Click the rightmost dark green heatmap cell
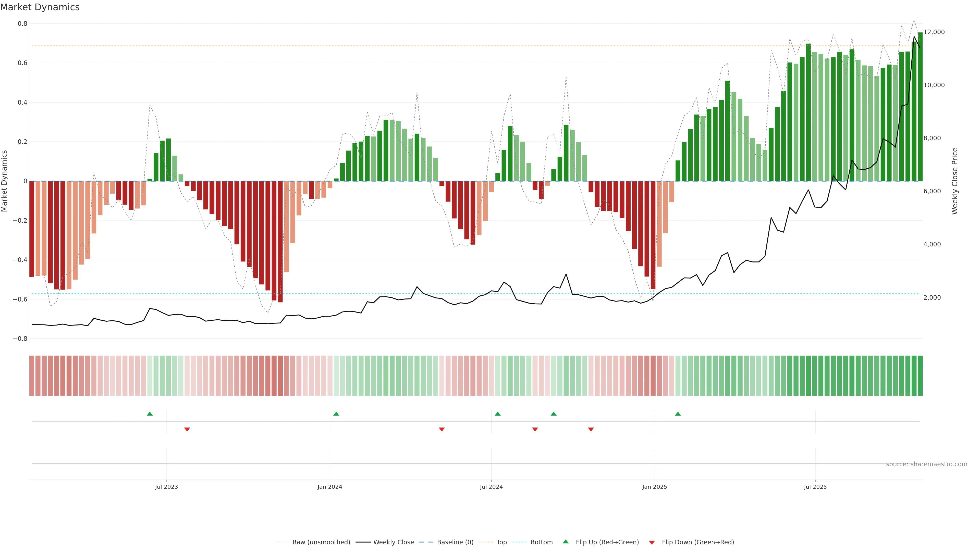Image resolution: width=980 pixels, height=551 pixels. coord(920,376)
